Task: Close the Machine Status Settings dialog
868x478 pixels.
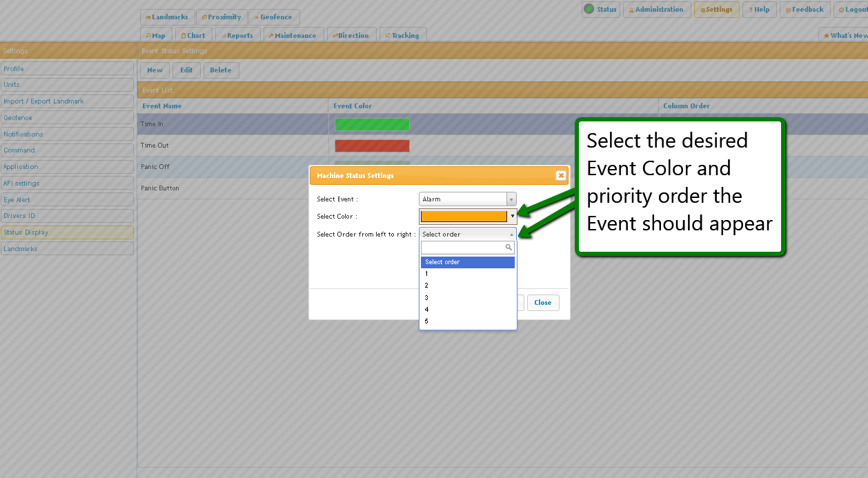Action: [x=561, y=176]
